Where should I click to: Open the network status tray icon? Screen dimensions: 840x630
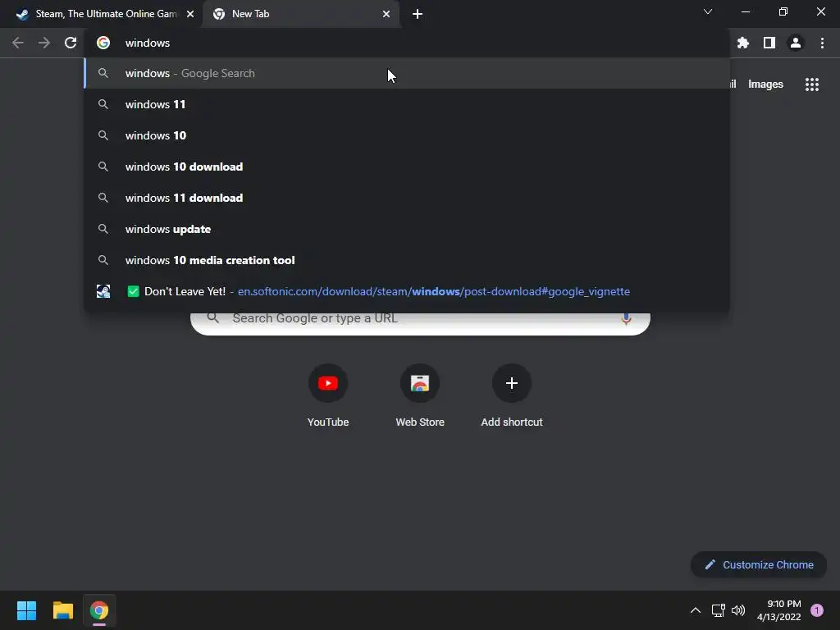point(718,610)
